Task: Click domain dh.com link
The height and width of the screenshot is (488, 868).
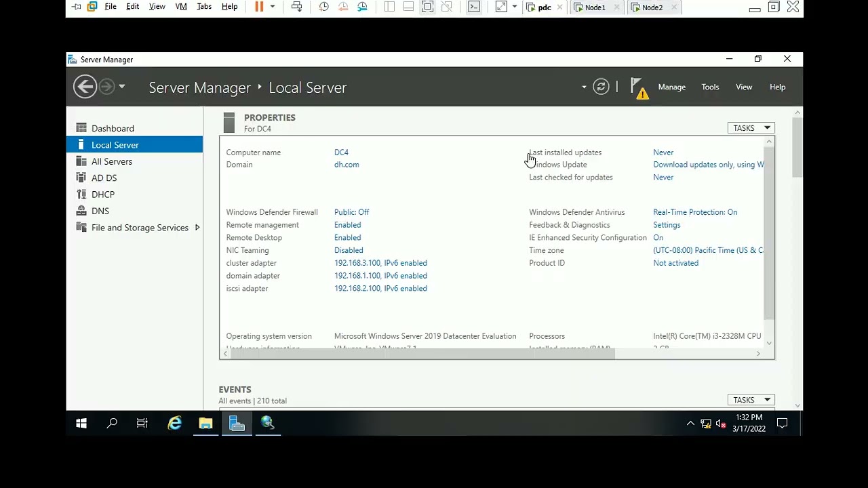Action: [x=347, y=165]
